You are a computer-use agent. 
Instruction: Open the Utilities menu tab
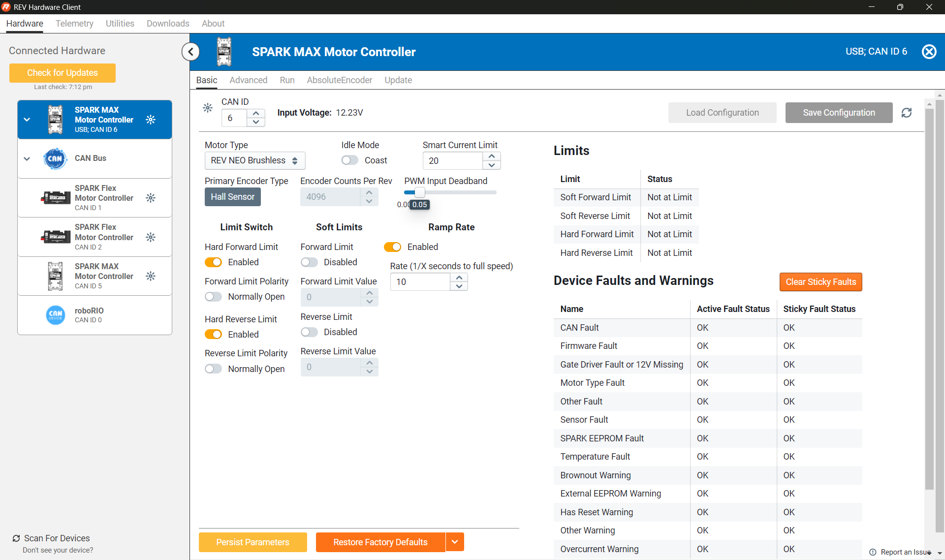tap(120, 24)
